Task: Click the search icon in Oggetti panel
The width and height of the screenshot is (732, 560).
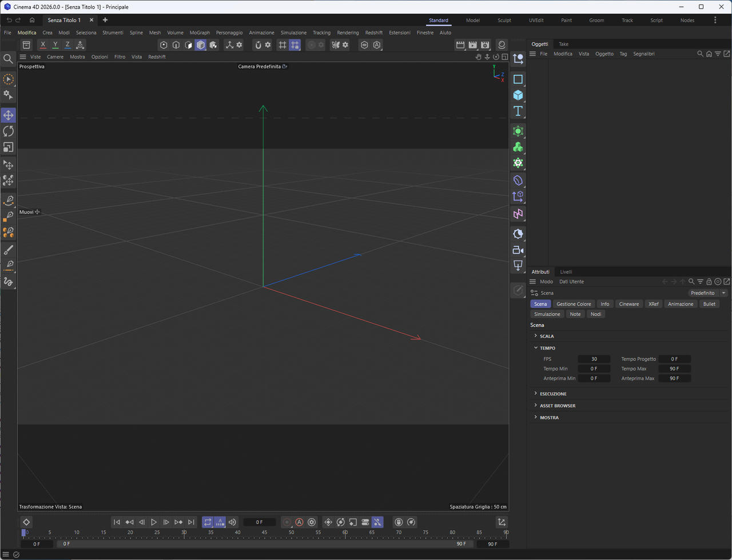Action: coord(700,54)
